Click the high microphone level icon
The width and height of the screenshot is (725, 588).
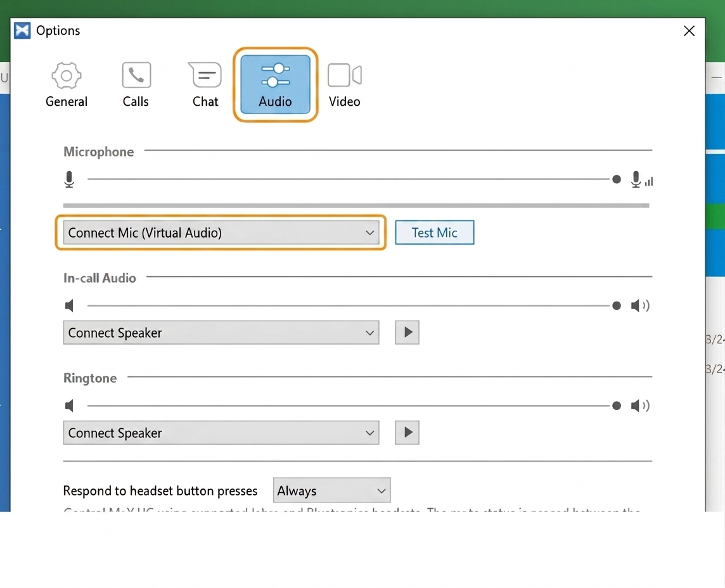tap(642, 179)
